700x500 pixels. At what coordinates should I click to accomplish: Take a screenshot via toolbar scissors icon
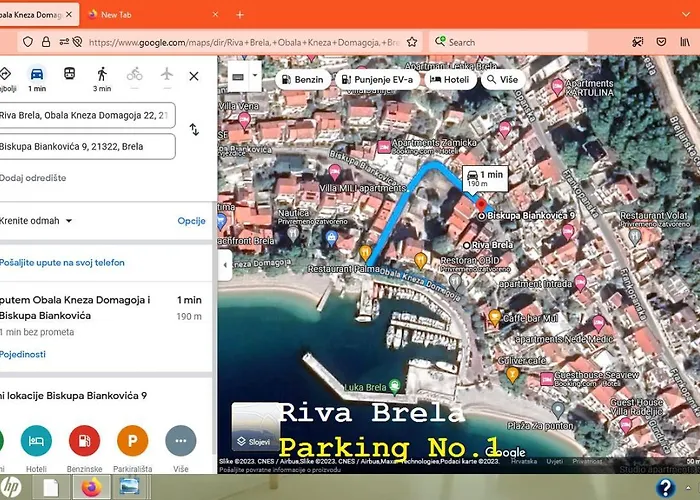[637, 42]
